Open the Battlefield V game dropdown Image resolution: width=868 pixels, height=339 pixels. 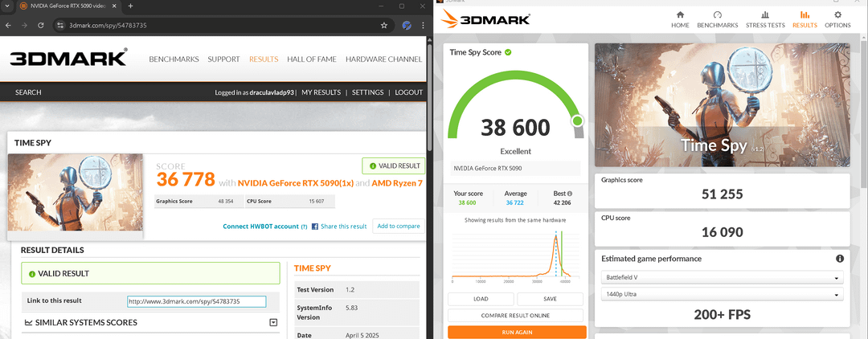[x=723, y=278]
